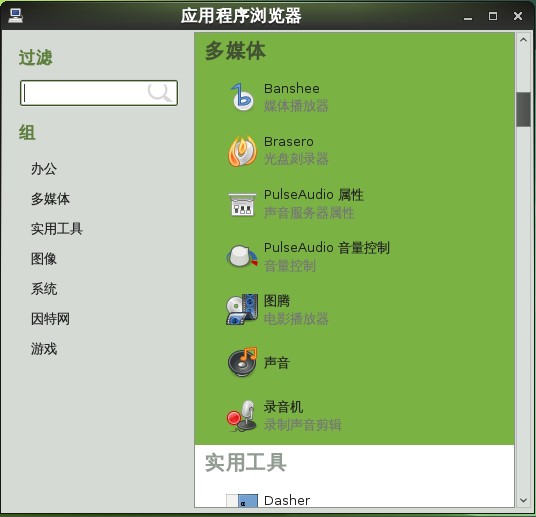Open Dasher application icon
Viewport: 536px width, 517px height.
pyautogui.click(x=242, y=501)
